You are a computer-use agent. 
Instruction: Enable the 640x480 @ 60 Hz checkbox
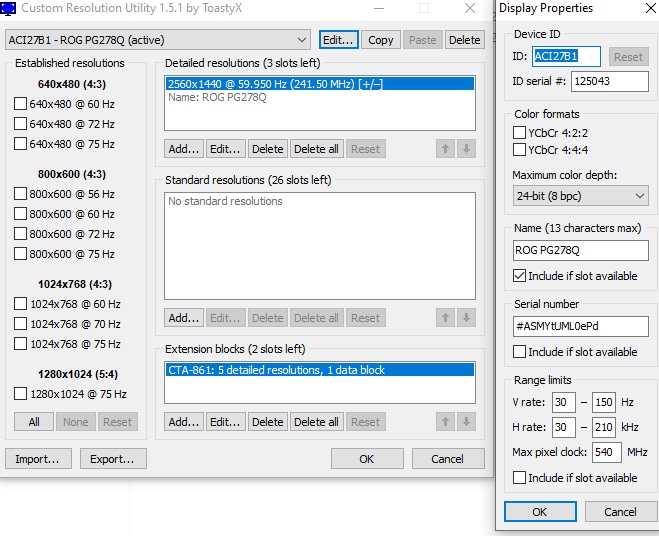pyautogui.click(x=20, y=104)
